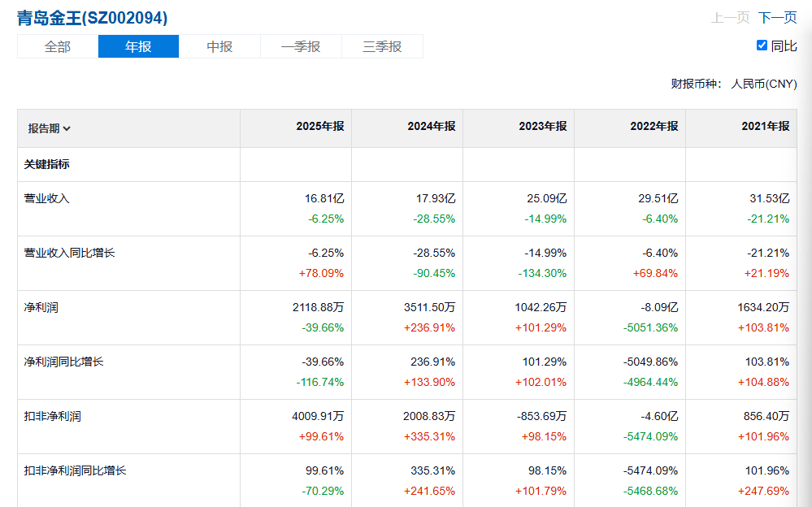Click the 营业收入同比增长 row label

(x=69, y=253)
